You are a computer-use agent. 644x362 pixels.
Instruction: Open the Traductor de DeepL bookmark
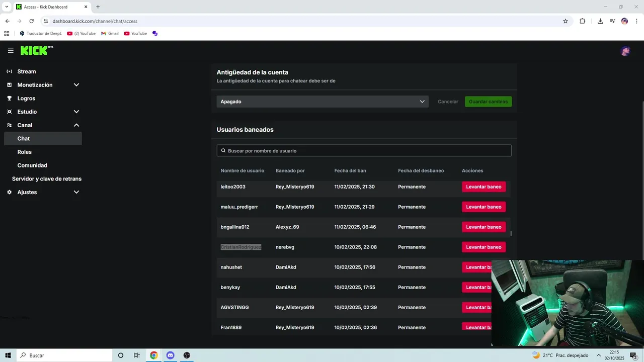coord(41,34)
